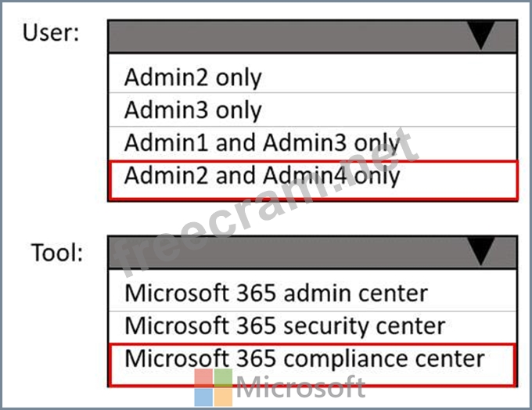This screenshot has width=532, height=410.
Task: Choose Microsoft 365 admin center
Action: (x=276, y=293)
